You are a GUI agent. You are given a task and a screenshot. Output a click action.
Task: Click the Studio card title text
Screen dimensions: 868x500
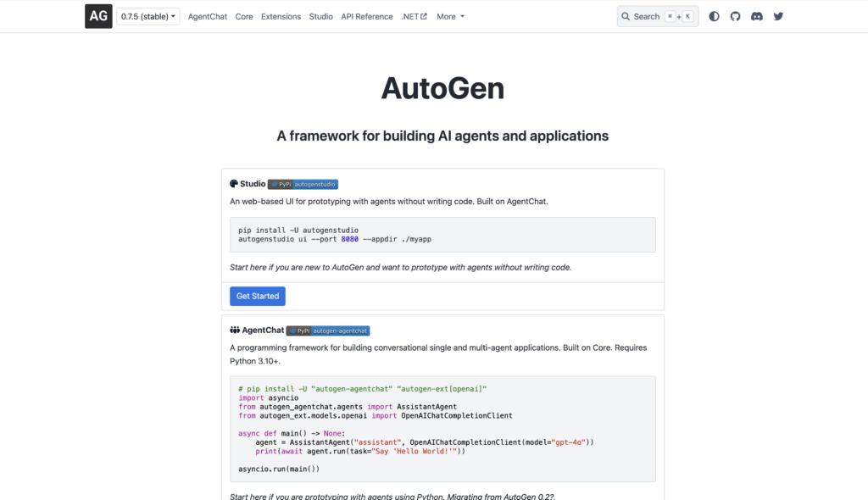point(253,184)
